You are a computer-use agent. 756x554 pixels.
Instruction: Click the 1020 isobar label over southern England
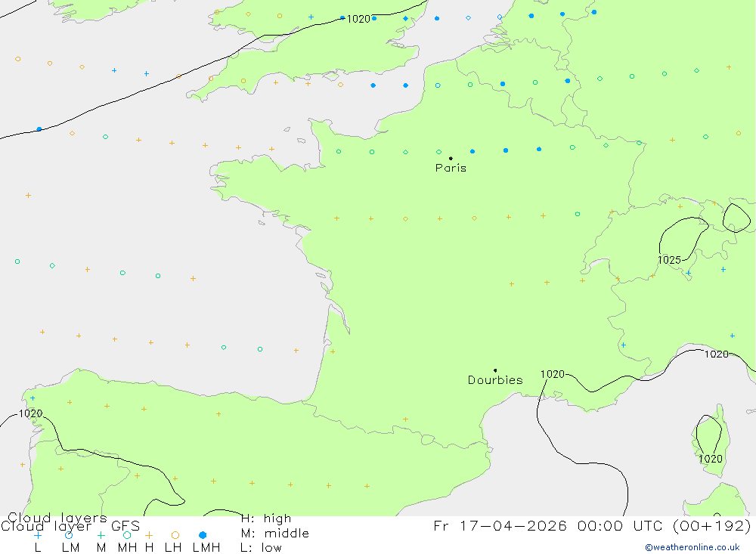(358, 19)
